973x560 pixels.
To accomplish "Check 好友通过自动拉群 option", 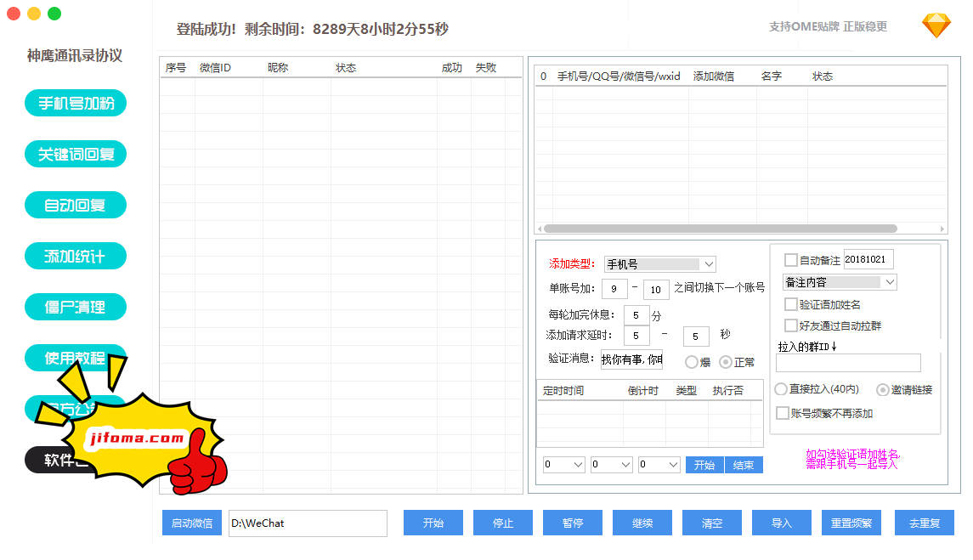I will pyautogui.click(x=789, y=325).
